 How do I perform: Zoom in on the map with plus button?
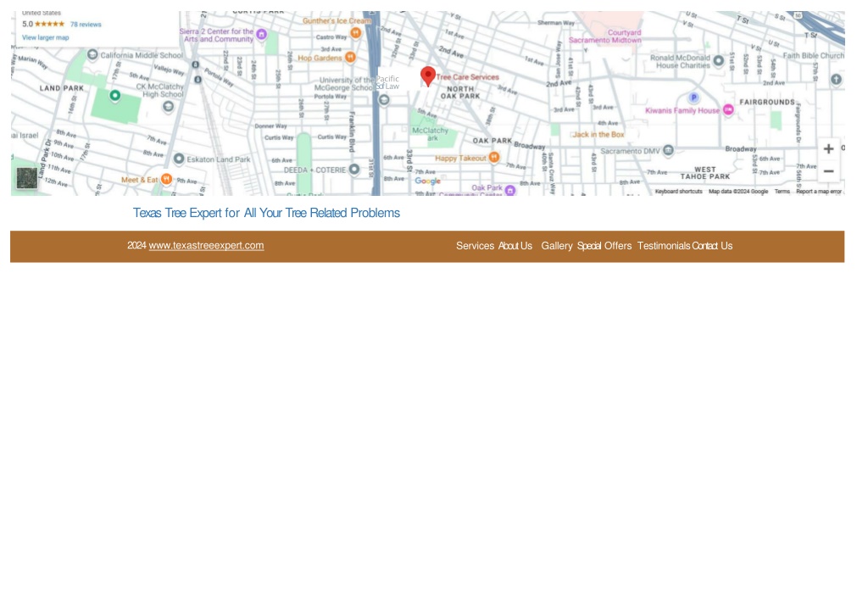click(828, 149)
